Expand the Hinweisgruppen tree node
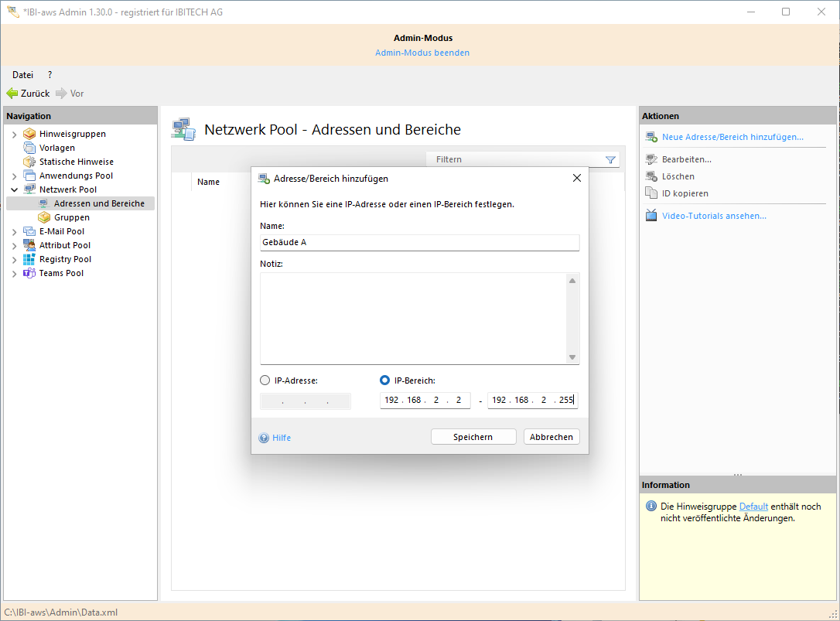Viewport: 840px width, 621px height. coord(14,135)
